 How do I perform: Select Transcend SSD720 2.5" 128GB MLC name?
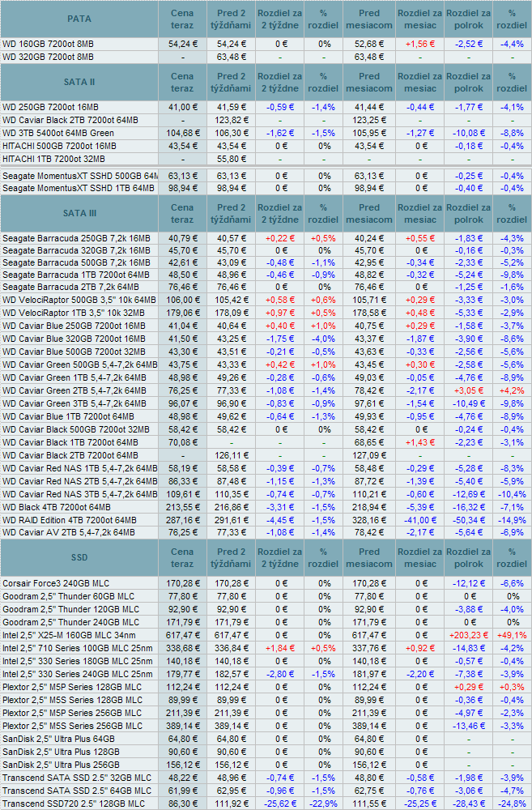point(74,804)
